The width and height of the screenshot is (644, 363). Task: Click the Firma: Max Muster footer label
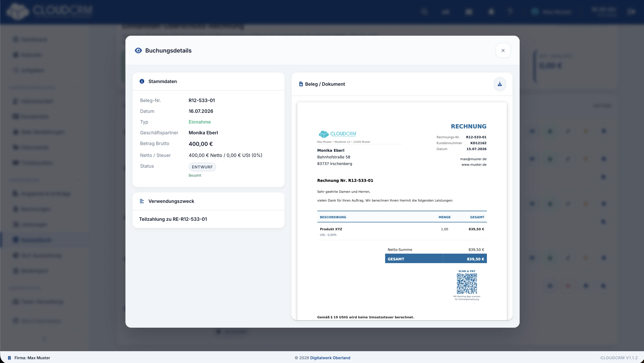[32, 358]
